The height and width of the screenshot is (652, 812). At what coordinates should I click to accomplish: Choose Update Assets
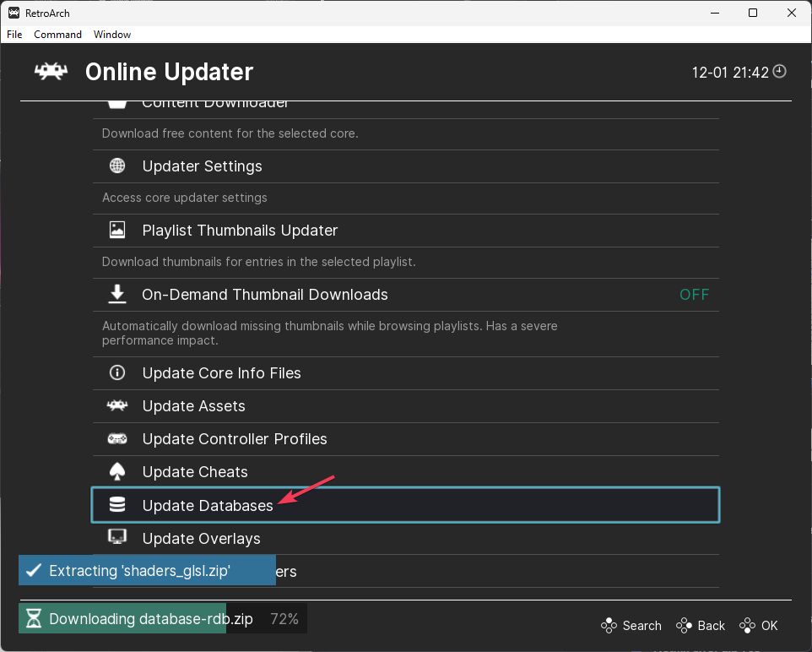pyautogui.click(x=406, y=406)
